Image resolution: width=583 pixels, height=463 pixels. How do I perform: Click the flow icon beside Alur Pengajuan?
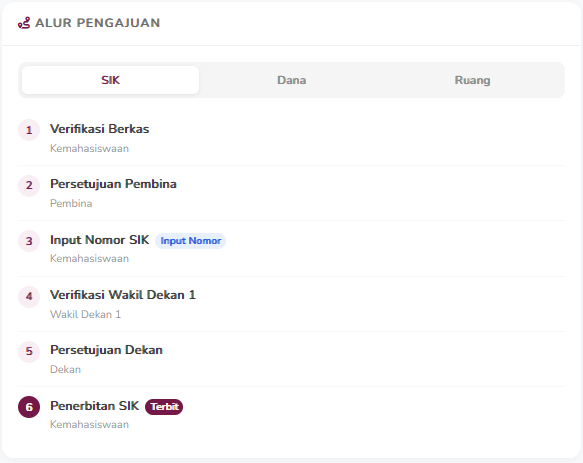pyautogui.click(x=24, y=23)
